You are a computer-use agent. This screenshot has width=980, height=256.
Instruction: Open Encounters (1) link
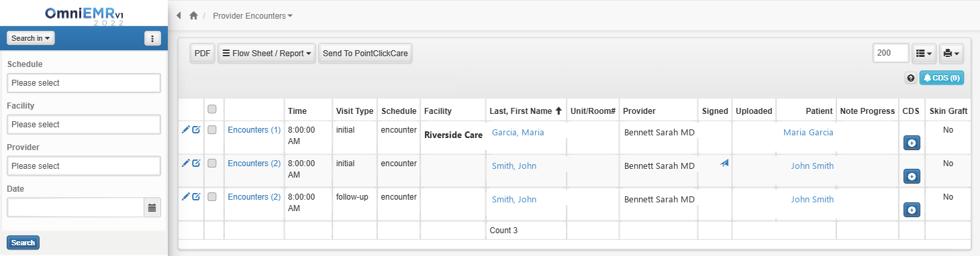[254, 130]
